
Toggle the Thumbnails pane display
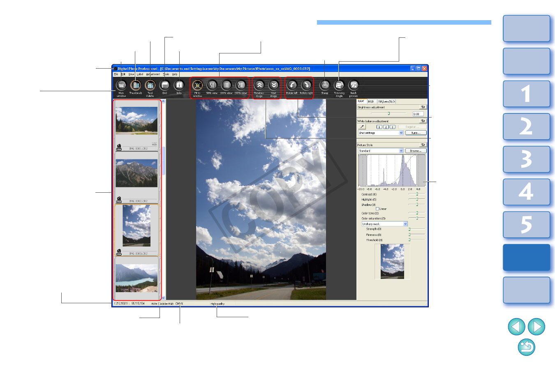pyautogui.click(x=136, y=85)
